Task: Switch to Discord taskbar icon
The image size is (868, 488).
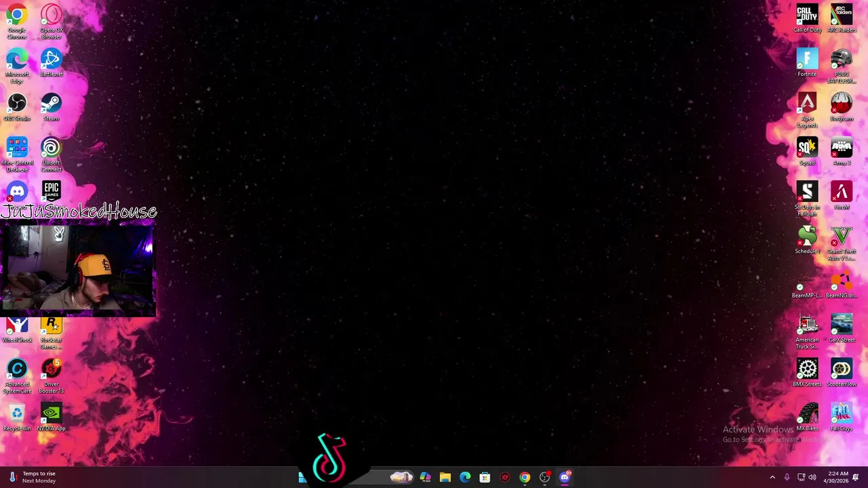Action: (565, 477)
